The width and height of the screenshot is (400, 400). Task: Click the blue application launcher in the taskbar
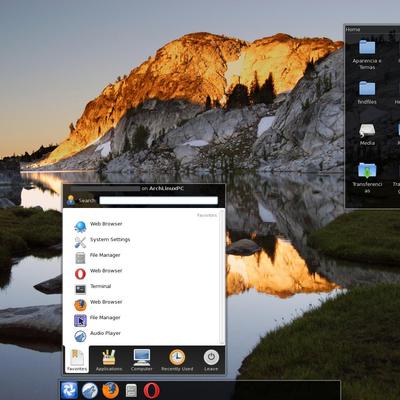coord(69,390)
